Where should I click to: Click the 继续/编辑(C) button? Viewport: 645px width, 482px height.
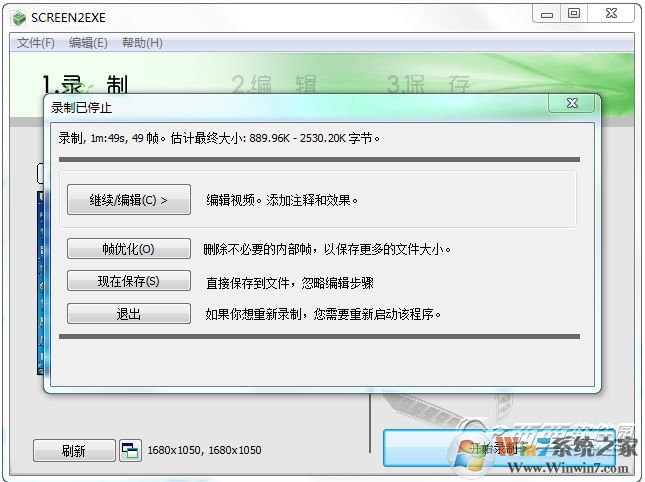[129, 199]
